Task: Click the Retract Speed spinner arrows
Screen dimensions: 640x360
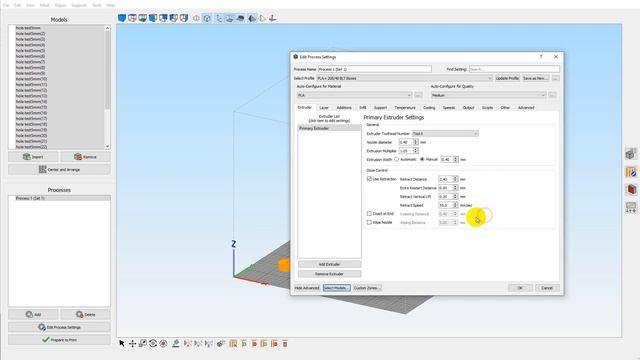Action: click(x=455, y=205)
